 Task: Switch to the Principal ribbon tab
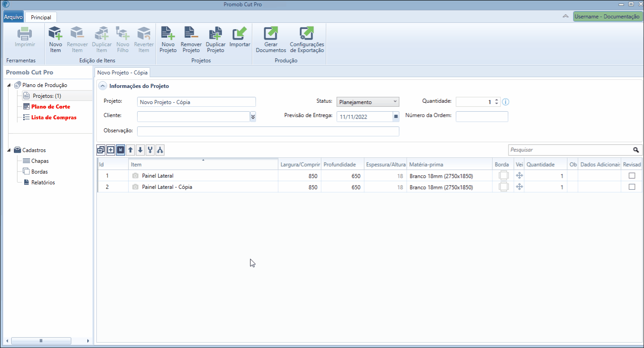tap(41, 17)
